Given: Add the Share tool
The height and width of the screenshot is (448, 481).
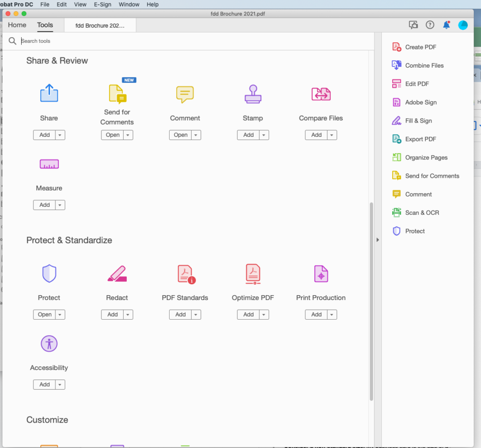Looking at the screenshot, I should pos(45,135).
